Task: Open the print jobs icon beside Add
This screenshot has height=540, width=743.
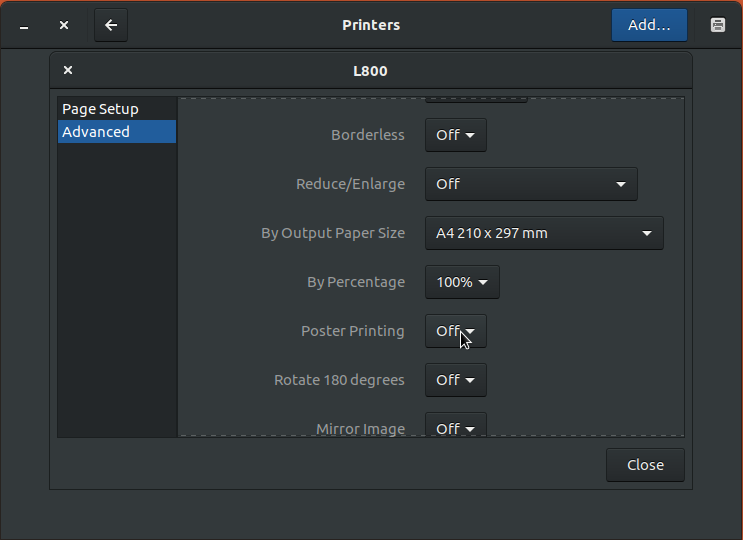Action: 718,25
